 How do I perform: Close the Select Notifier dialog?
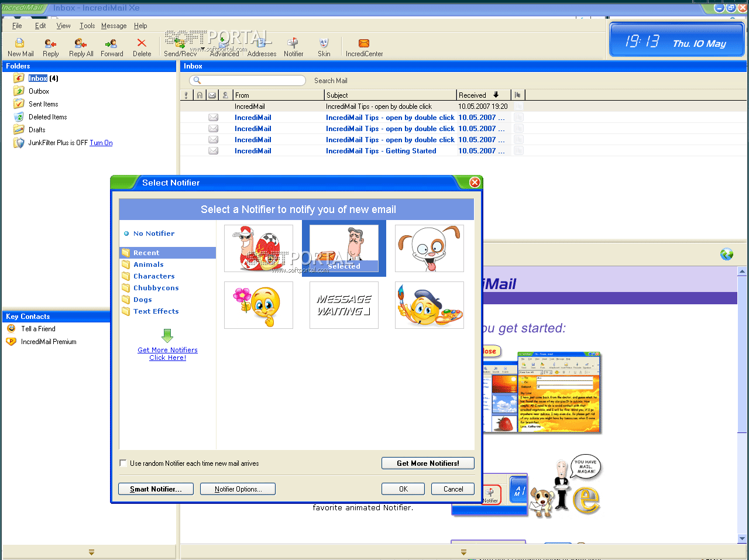pyautogui.click(x=475, y=183)
